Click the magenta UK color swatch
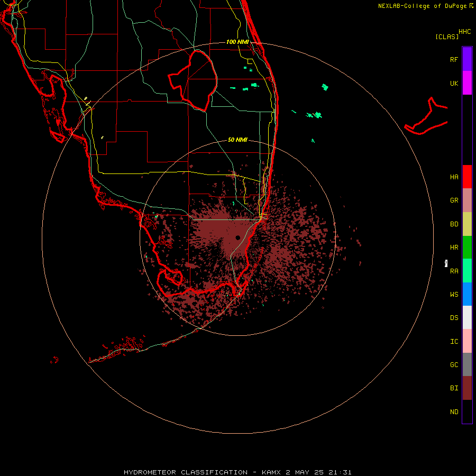Image resolution: width=476 pixels, height=476 pixels. coord(467,83)
